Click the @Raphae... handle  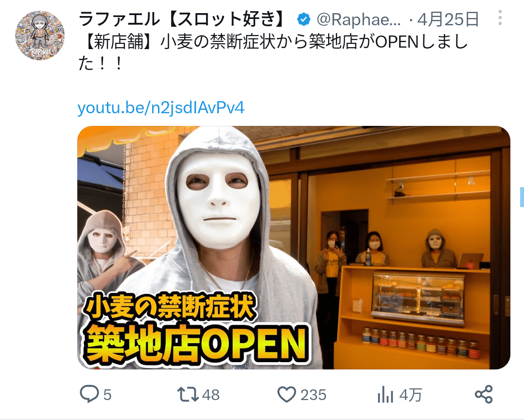359,19
